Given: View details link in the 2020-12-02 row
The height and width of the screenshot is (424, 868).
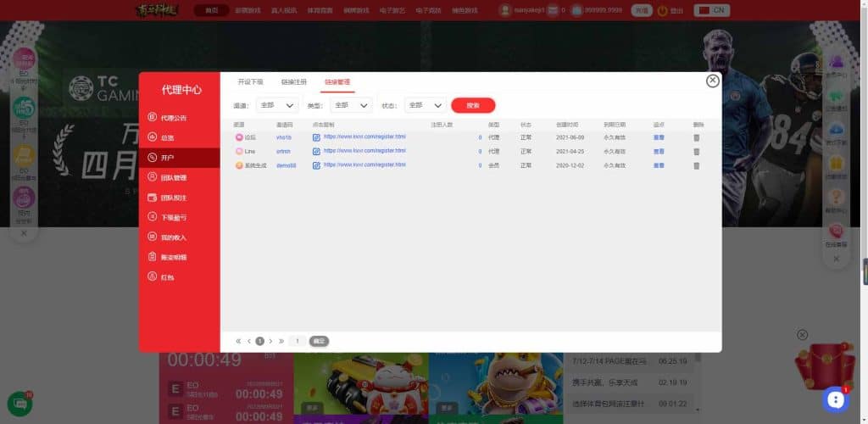Looking at the screenshot, I should [659, 165].
